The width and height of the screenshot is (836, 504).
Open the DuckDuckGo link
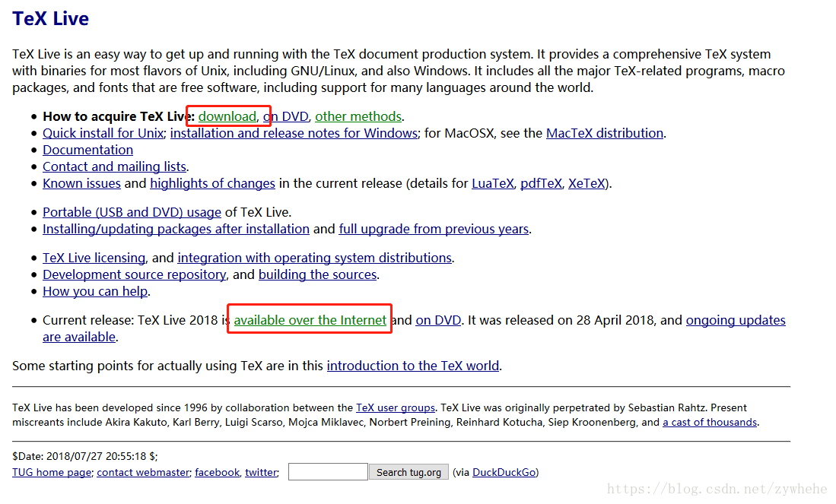(x=504, y=472)
